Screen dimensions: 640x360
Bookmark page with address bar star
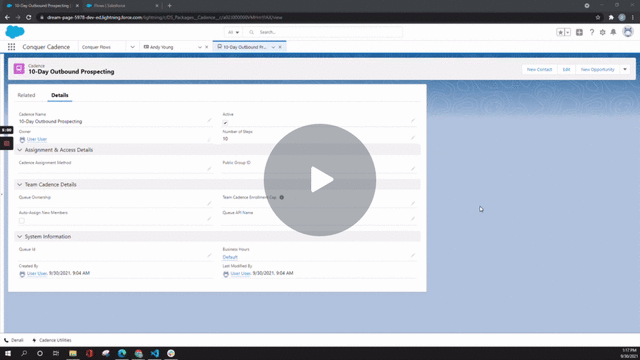tap(598, 18)
